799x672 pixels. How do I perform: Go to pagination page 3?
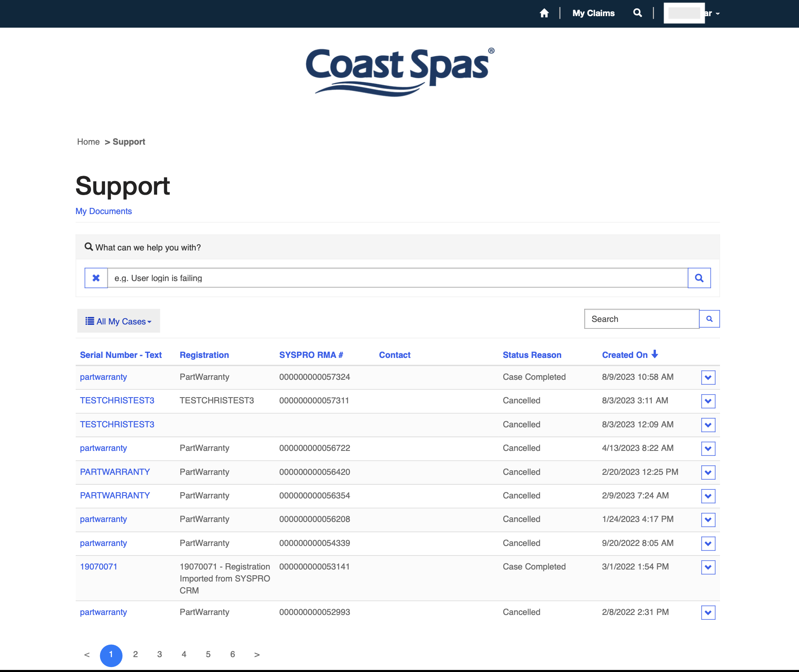(x=160, y=655)
